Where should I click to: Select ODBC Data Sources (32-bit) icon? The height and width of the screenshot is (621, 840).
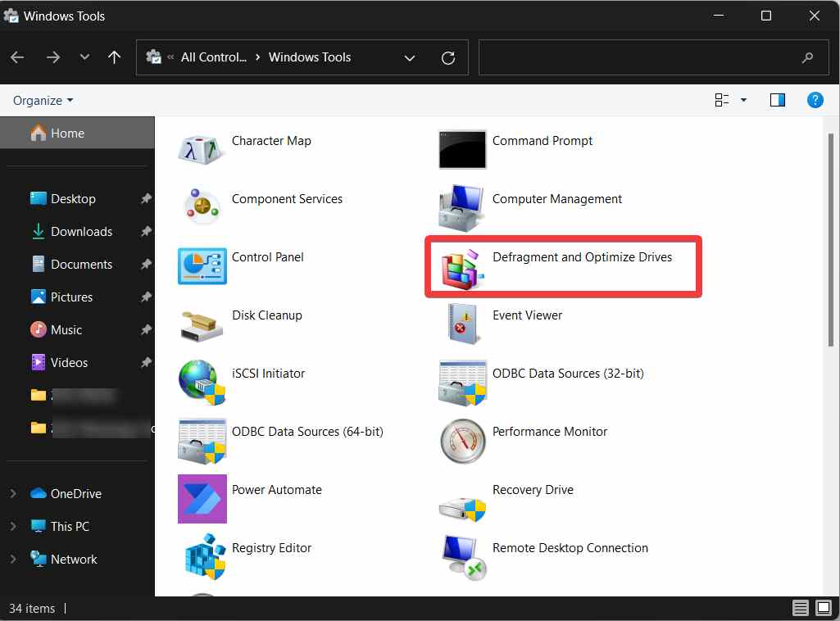(x=461, y=383)
